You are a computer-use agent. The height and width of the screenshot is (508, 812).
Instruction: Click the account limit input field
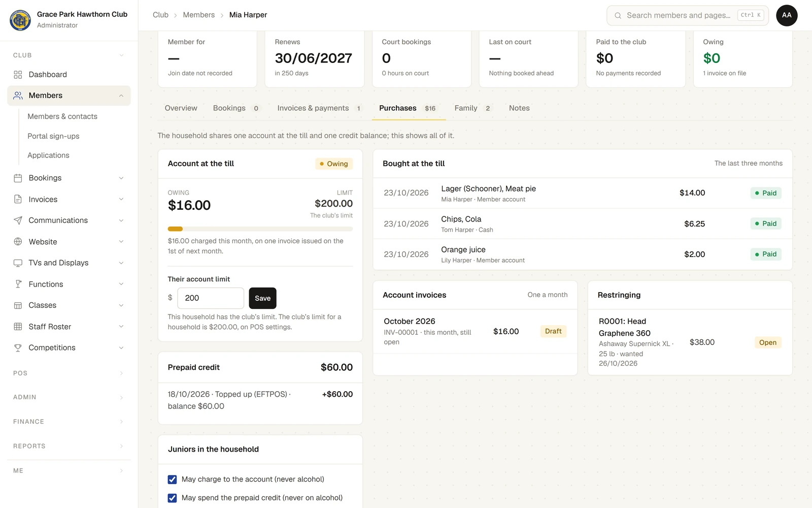click(211, 298)
